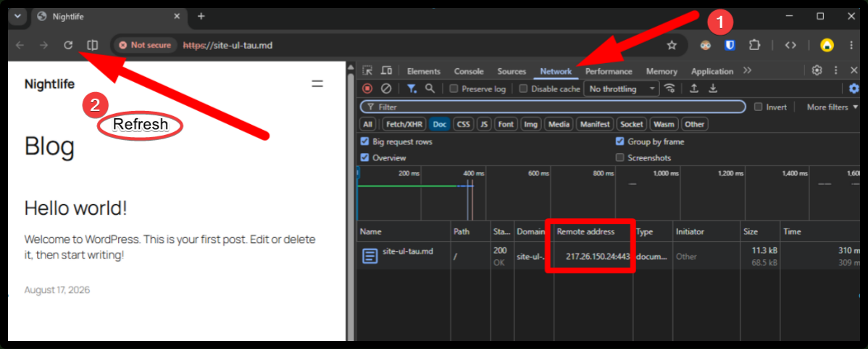Select the Network tab
Screen dimensions: 868x349
click(556, 71)
